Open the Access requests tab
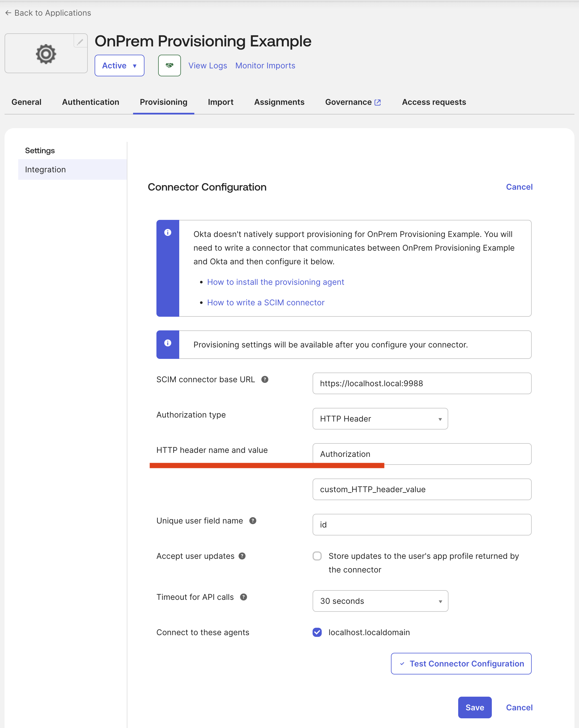This screenshot has height=728, width=579. coord(434,102)
